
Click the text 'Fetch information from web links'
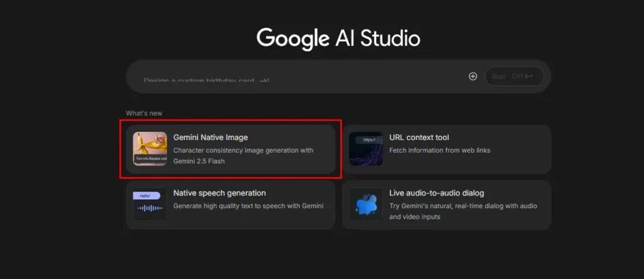click(440, 150)
